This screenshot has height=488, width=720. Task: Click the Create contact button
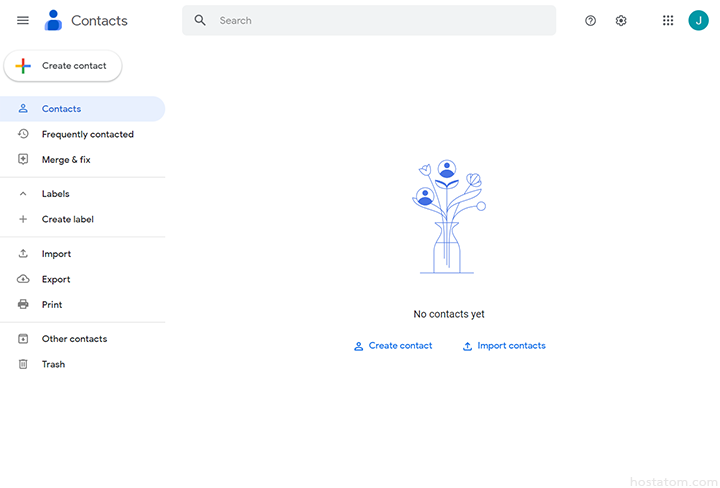click(63, 66)
